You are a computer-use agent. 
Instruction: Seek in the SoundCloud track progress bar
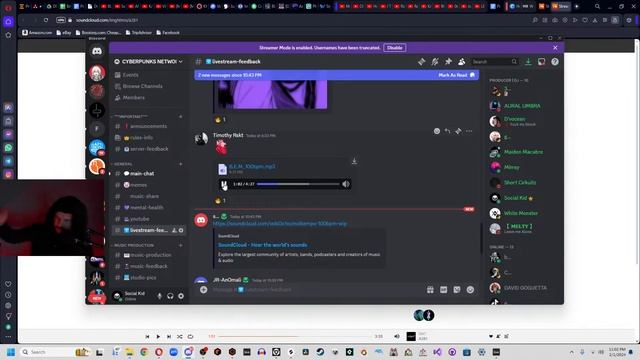(x=295, y=337)
